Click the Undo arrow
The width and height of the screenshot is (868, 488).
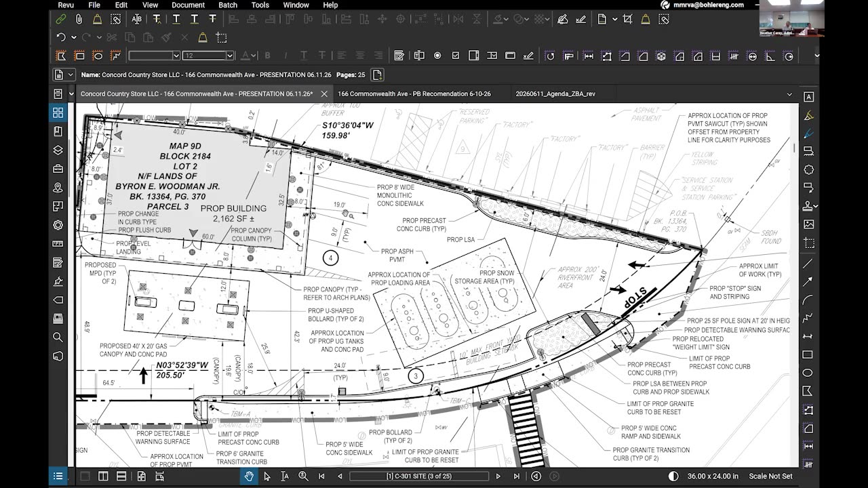pos(60,37)
